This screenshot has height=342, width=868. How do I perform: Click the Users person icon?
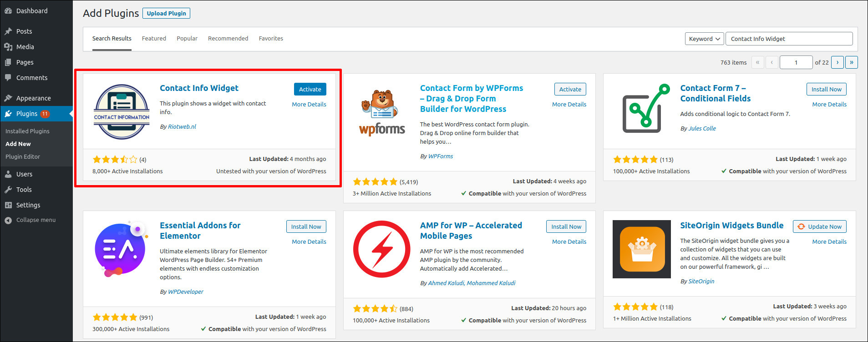8,174
